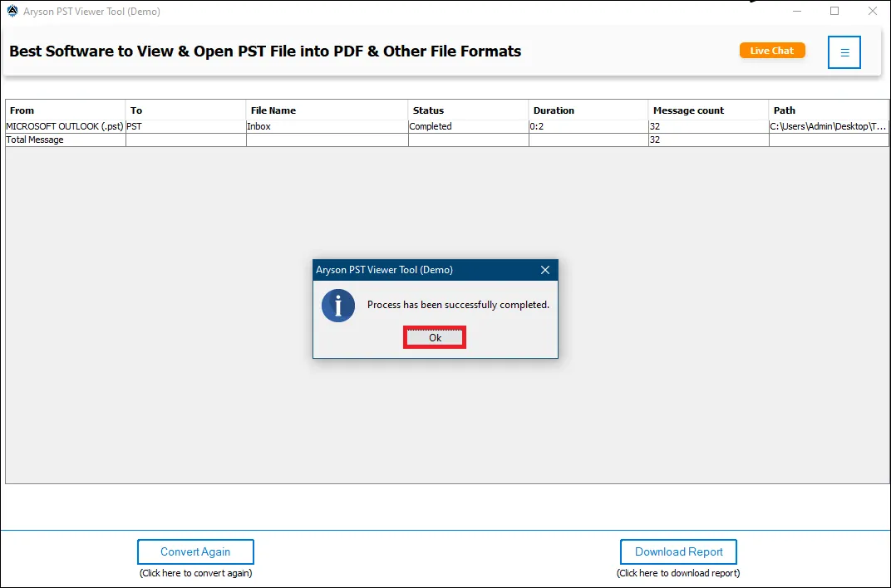Close the completion dialog with X

coord(545,270)
